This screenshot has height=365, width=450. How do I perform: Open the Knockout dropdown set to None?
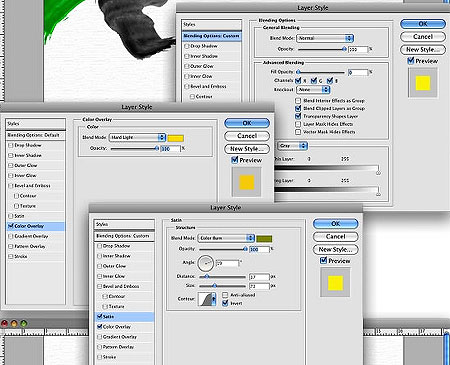pos(313,90)
